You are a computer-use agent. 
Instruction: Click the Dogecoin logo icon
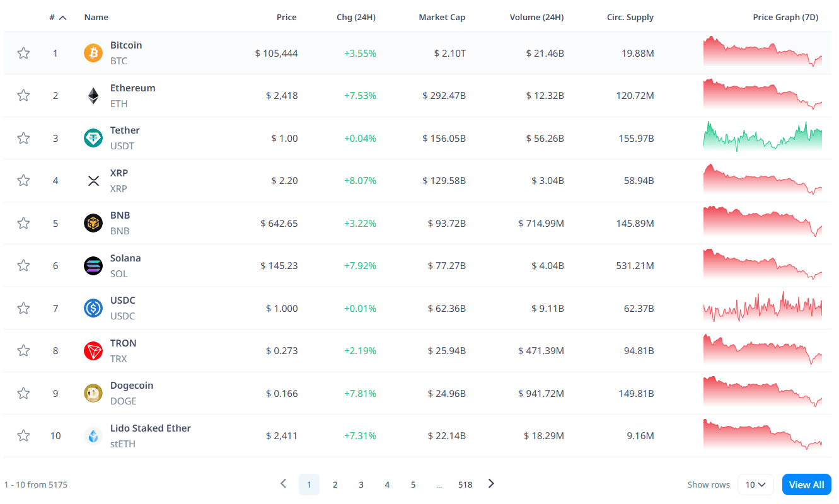[93, 393]
